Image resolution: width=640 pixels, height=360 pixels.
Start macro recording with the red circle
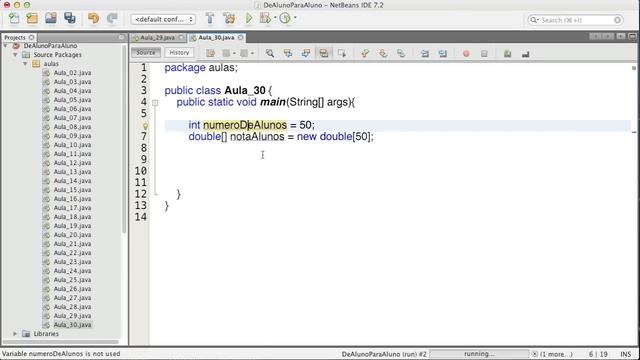click(x=466, y=53)
